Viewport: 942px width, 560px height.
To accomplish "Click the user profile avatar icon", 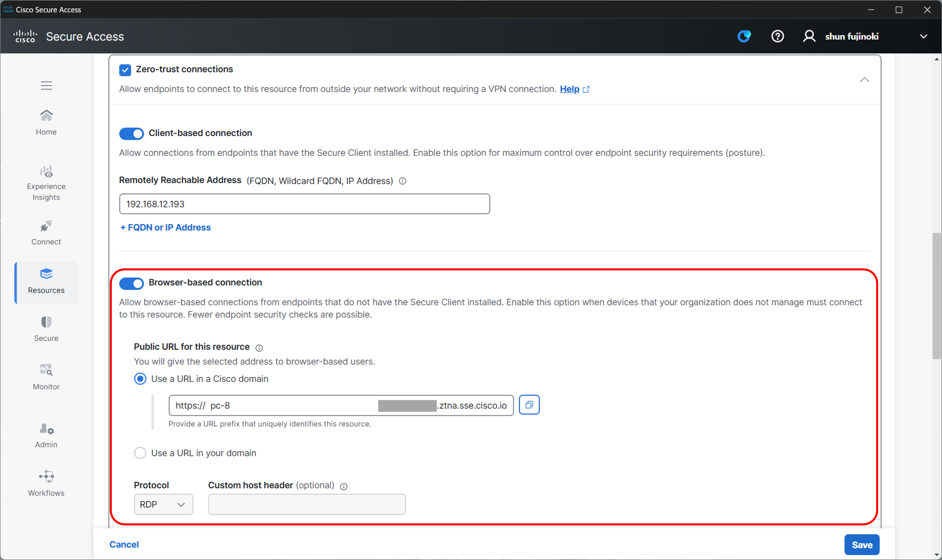I will [809, 36].
